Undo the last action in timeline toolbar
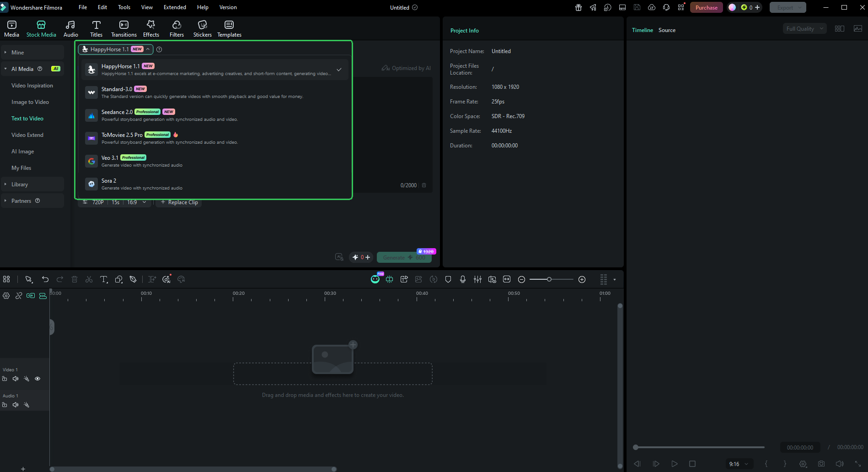 [45, 279]
